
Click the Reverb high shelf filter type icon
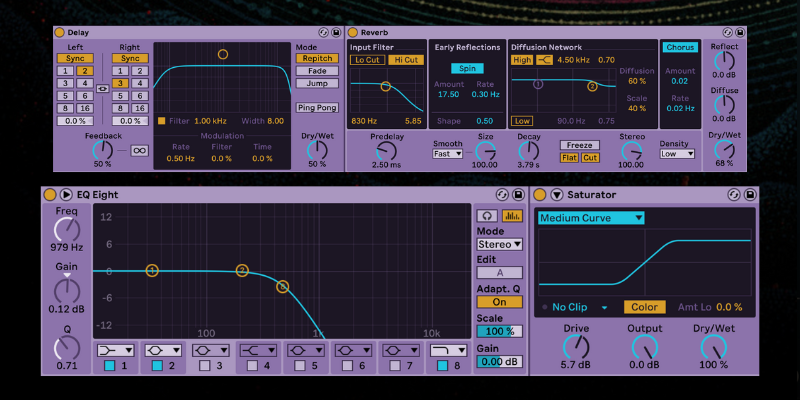[545, 60]
